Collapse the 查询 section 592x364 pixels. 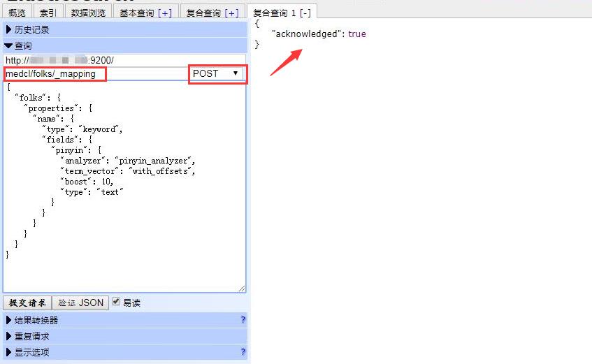(125, 45)
